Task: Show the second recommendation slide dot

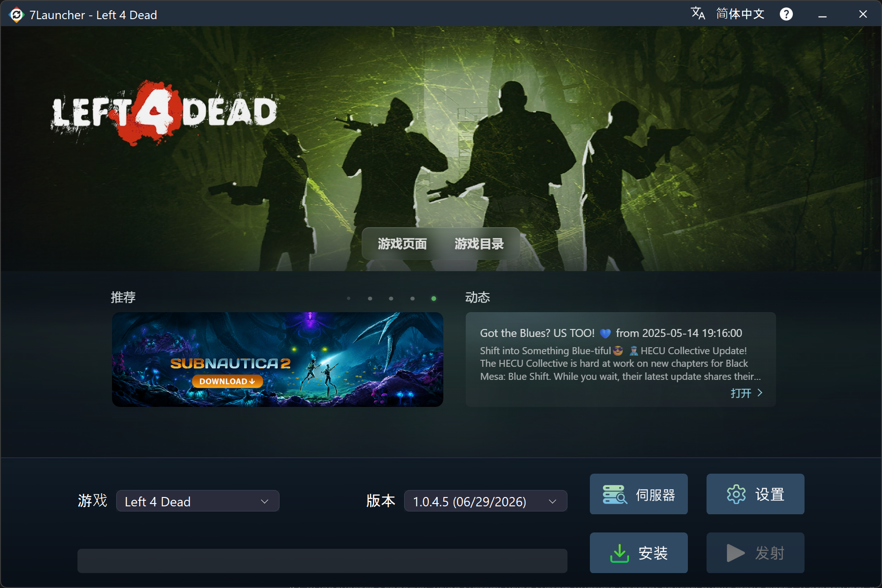Action: [x=370, y=299]
